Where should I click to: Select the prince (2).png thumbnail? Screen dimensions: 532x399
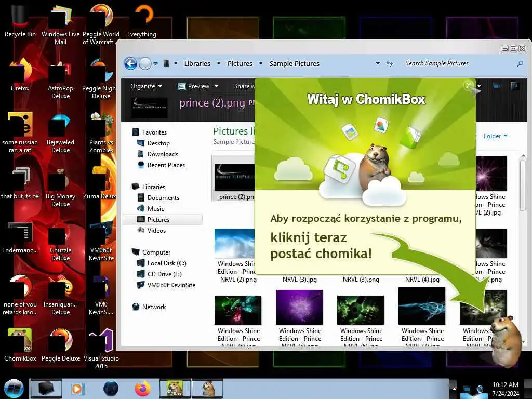pos(233,178)
